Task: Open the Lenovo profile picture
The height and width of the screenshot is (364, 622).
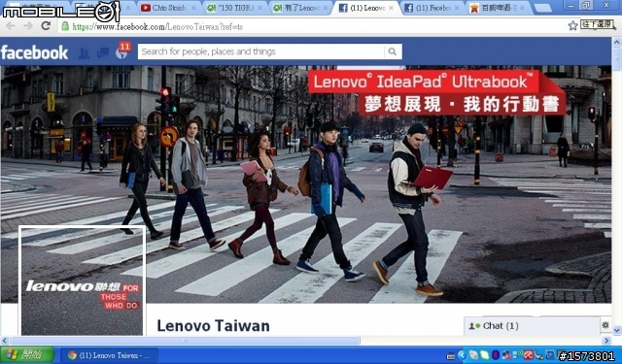Action: coord(82,281)
